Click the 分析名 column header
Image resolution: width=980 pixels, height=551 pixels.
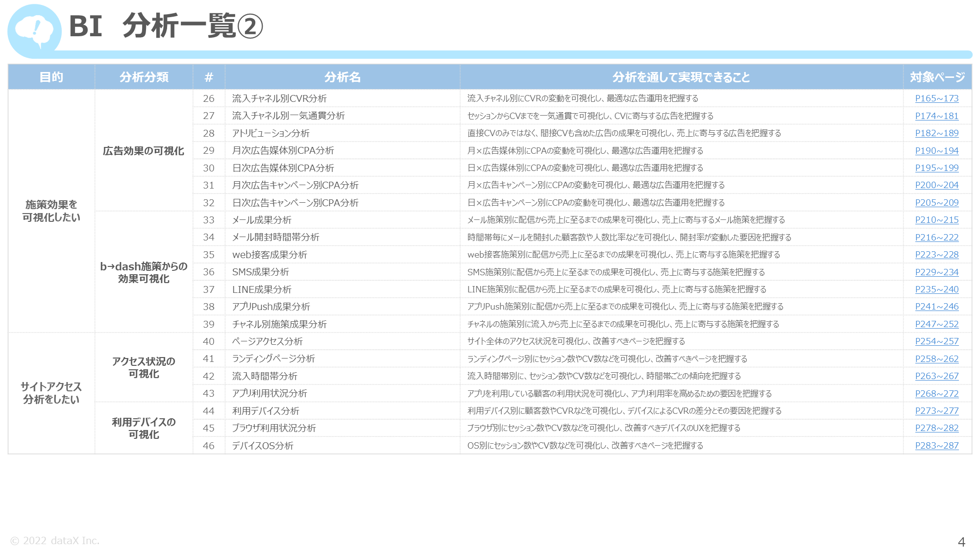point(343,77)
